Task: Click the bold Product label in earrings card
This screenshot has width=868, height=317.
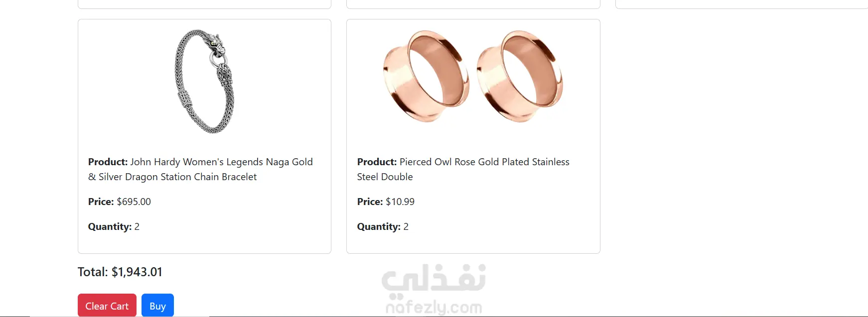Action: (377, 162)
